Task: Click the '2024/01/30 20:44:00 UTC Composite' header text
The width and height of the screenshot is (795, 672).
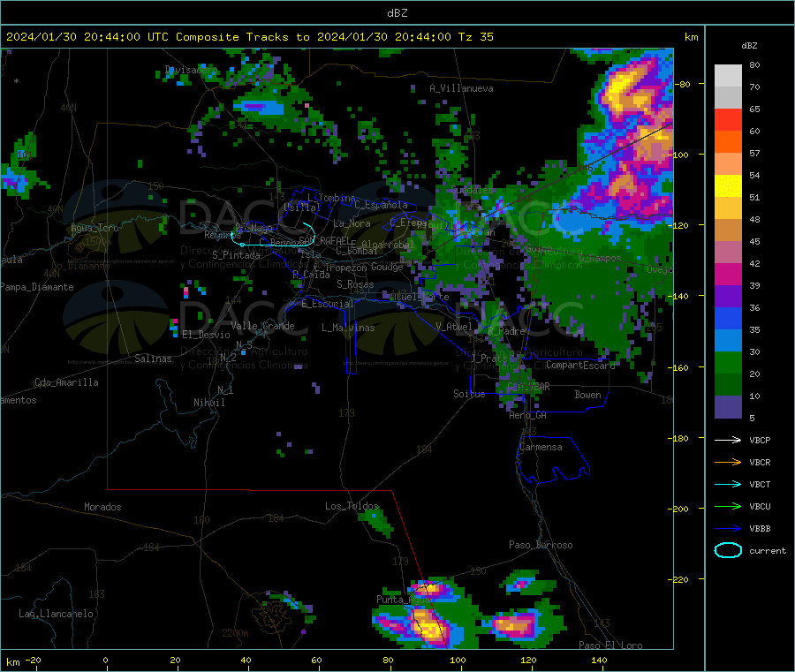Action: pyautogui.click(x=123, y=37)
